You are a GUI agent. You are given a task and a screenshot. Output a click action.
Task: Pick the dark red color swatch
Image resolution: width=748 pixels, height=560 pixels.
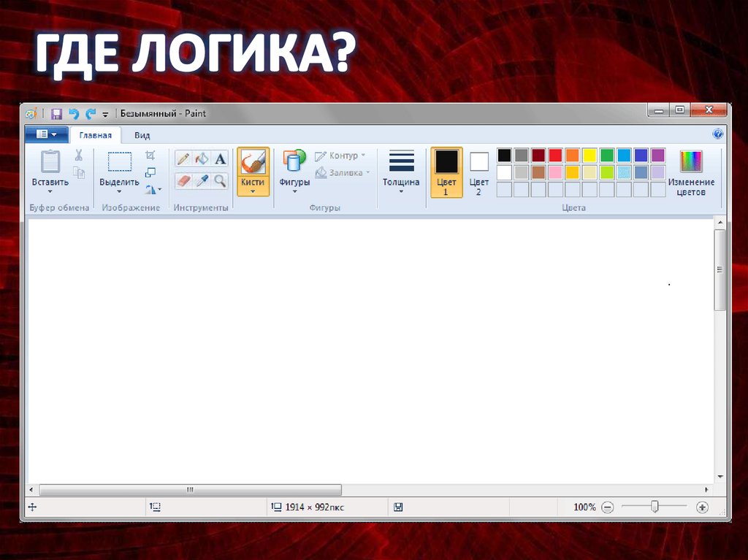click(x=538, y=155)
